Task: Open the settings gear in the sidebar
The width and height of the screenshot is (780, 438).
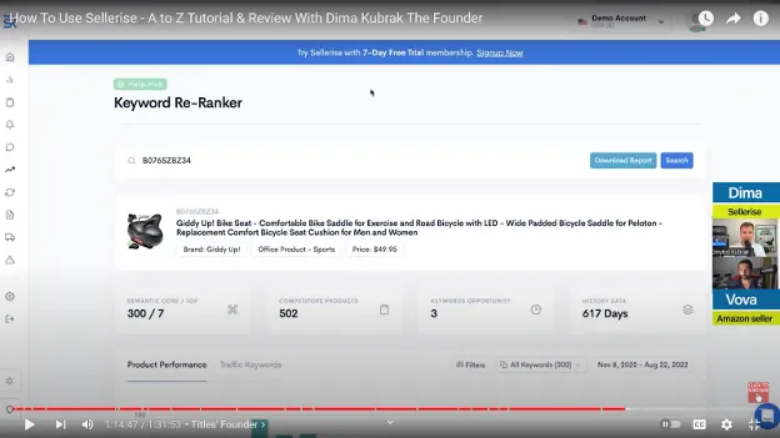Action: click(10, 296)
